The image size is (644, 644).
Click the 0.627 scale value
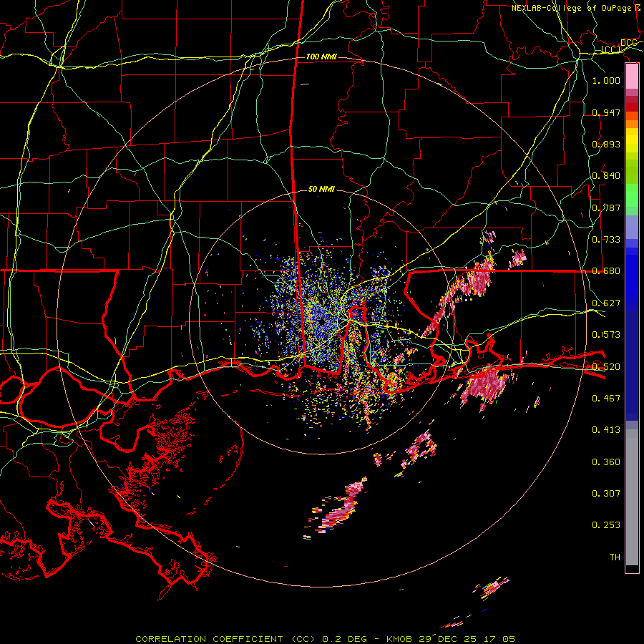pos(606,303)
